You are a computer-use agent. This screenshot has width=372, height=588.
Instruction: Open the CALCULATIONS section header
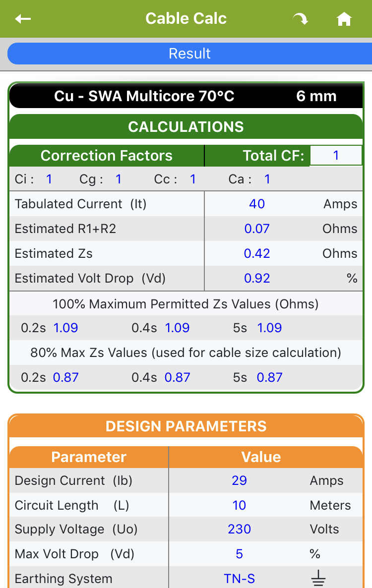[x=186, y=127]
